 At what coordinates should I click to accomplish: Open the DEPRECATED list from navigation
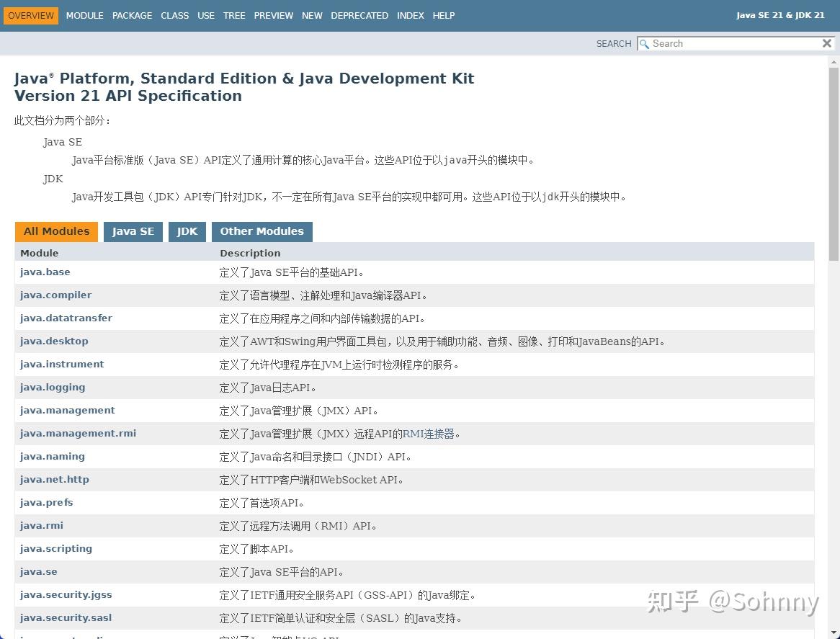(x=359, y=15)
